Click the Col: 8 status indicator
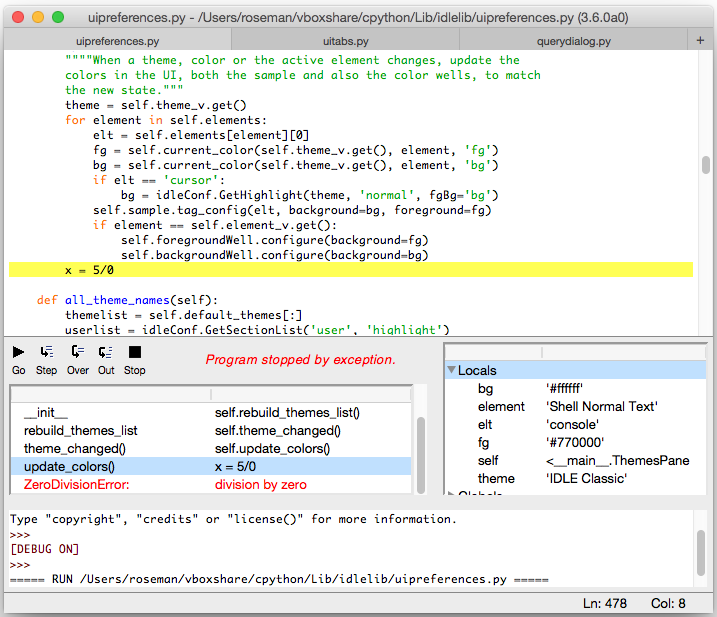 (x=668, y=604)
